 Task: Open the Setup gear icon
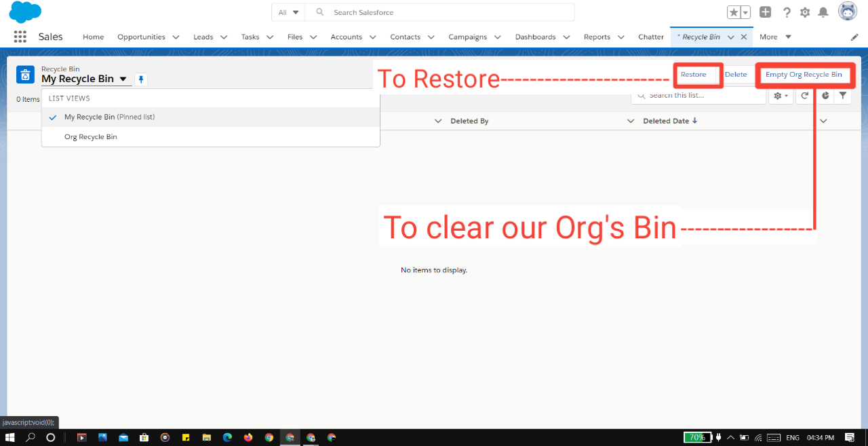tap(804, 12)
